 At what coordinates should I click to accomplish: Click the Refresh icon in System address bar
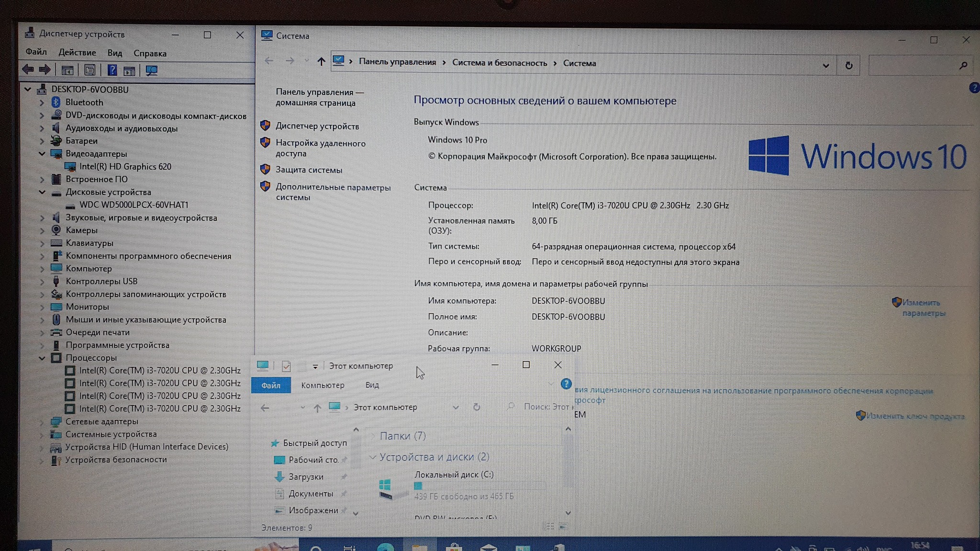[x=849, y=66]
